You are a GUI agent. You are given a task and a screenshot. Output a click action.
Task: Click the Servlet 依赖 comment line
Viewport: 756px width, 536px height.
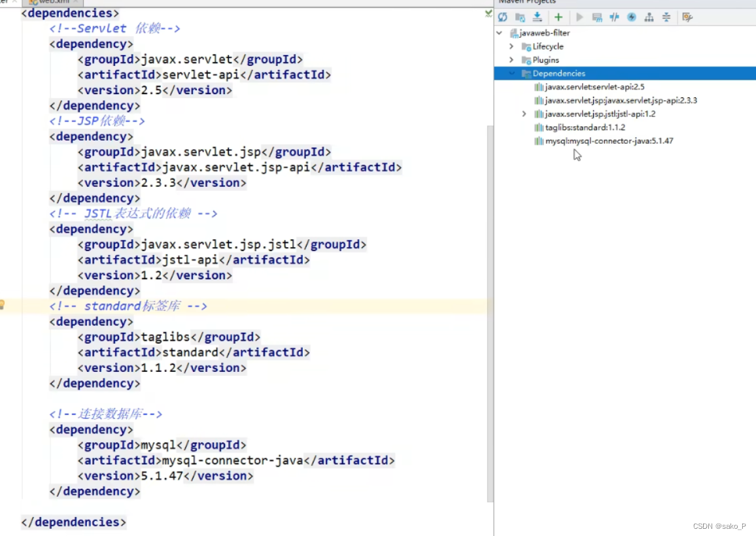coord(114,29)
